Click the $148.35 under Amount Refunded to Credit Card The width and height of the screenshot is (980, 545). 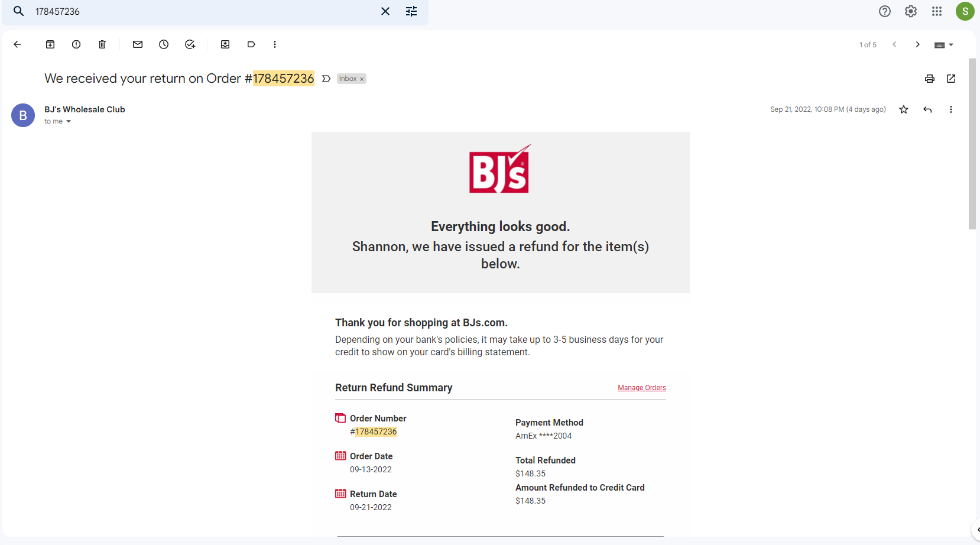pos(531,501)
